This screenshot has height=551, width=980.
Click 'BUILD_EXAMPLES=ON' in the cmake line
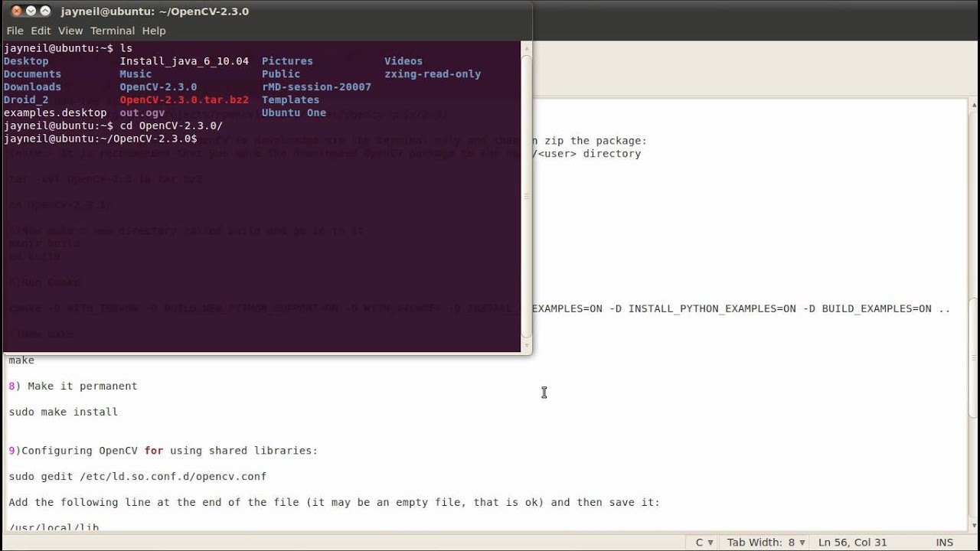[877, 309]
